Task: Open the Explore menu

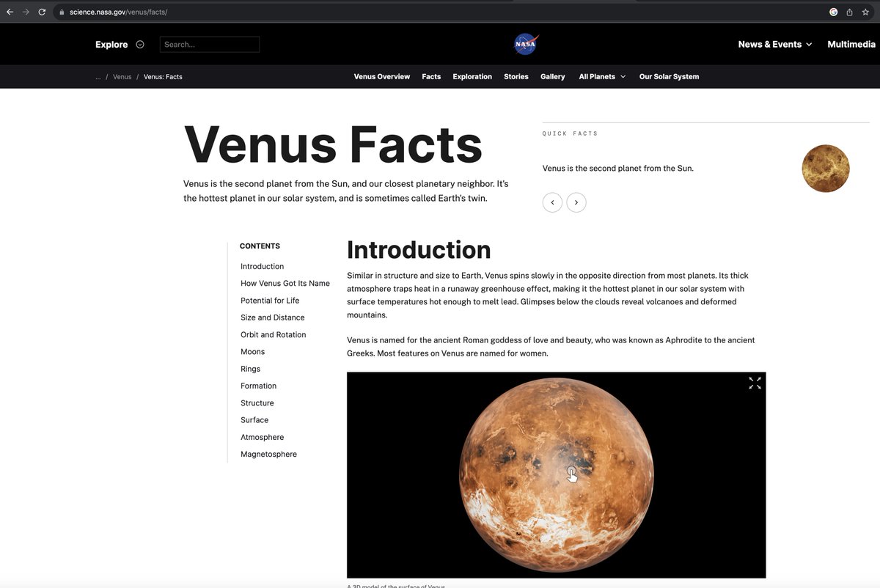Action: click(x=120, y=45)
